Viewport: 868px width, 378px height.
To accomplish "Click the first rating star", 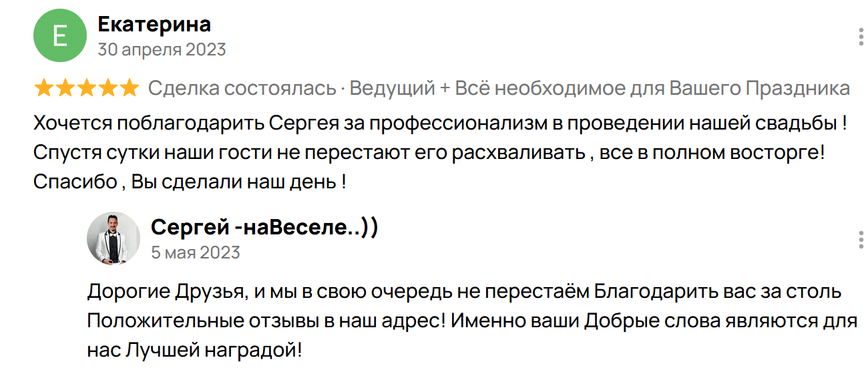I will [44, 87].
